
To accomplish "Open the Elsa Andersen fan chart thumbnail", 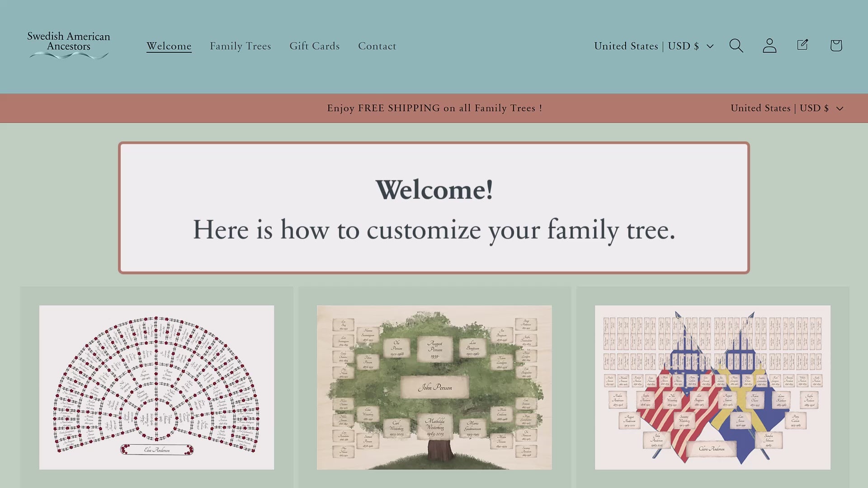I will point(156,387).
